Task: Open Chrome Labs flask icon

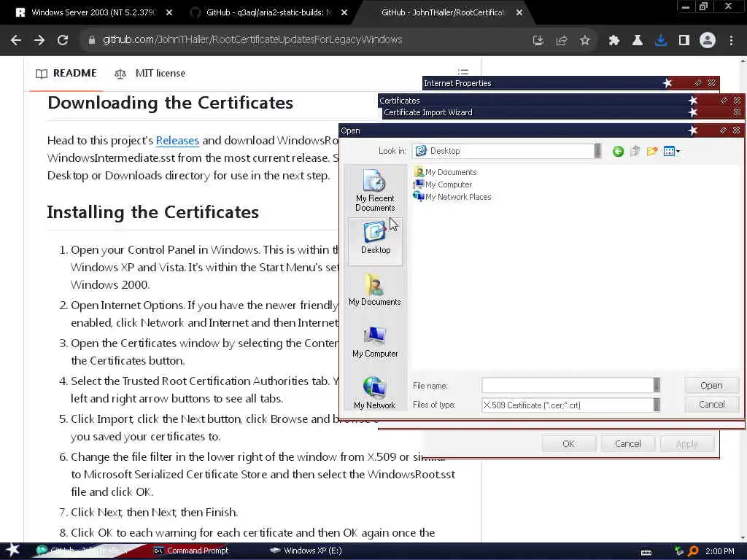Action: click(x=638, y=41)
